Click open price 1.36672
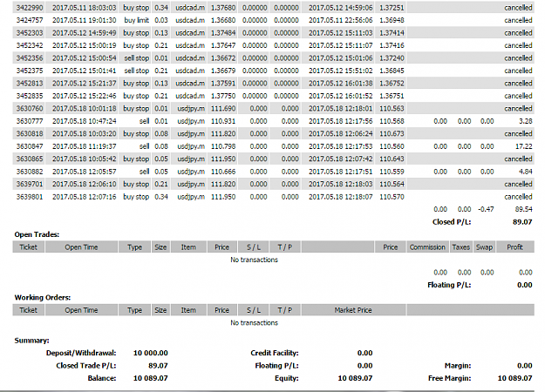 pos(223,58)
